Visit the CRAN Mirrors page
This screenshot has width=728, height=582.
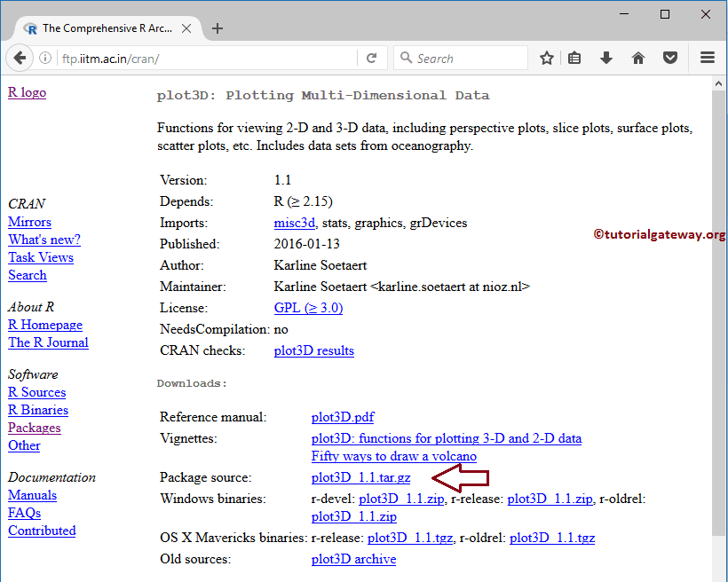(x=29, y=222)
